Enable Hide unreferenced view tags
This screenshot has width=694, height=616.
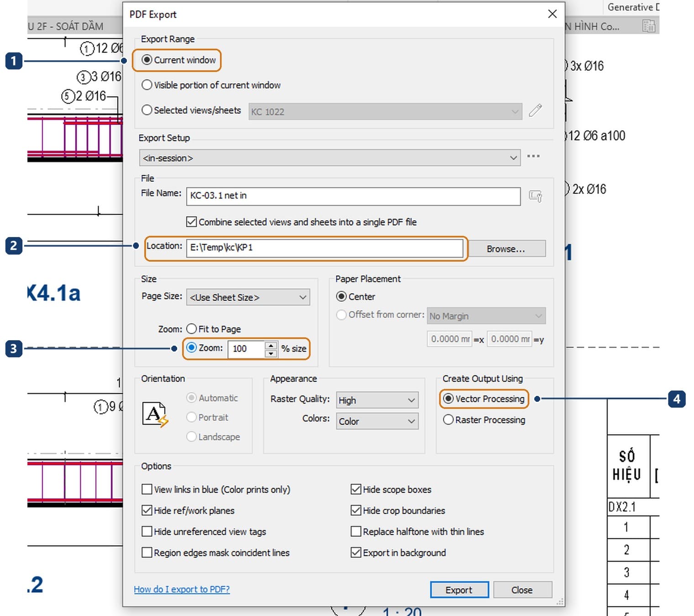click(204, 532)
